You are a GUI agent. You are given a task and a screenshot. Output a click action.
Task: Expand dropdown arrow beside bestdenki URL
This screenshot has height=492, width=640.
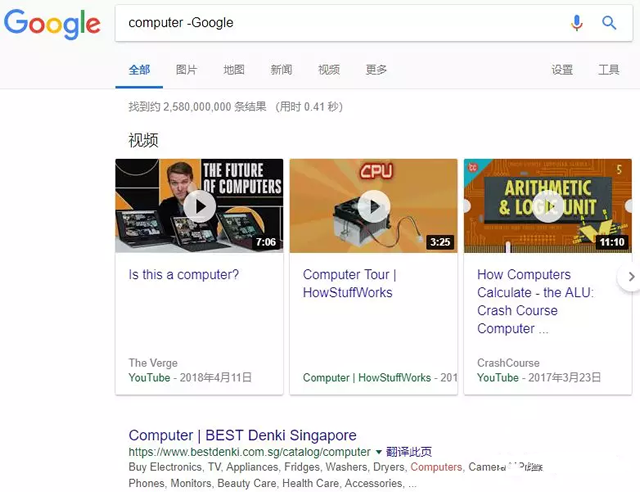[x=379, y=452]
